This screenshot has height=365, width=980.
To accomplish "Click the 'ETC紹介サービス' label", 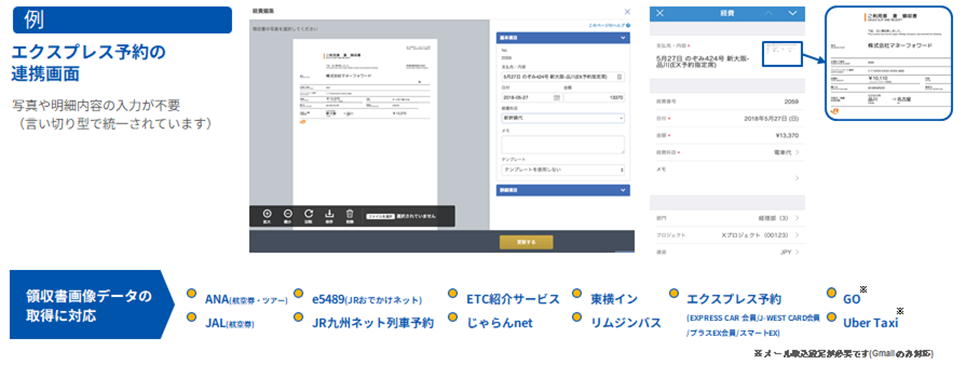I will pyautogui.click(x=513, y=299).
